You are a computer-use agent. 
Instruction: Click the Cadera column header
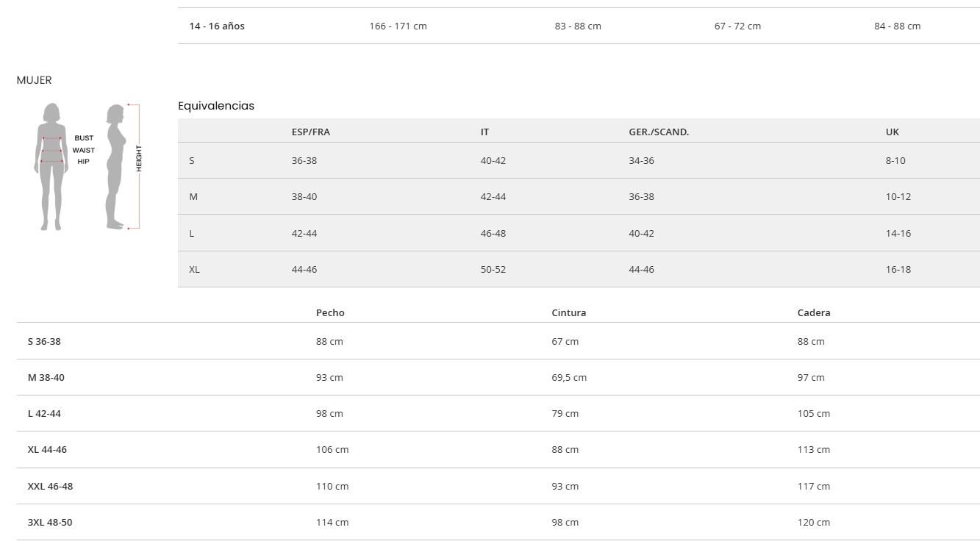pos(813,313)
